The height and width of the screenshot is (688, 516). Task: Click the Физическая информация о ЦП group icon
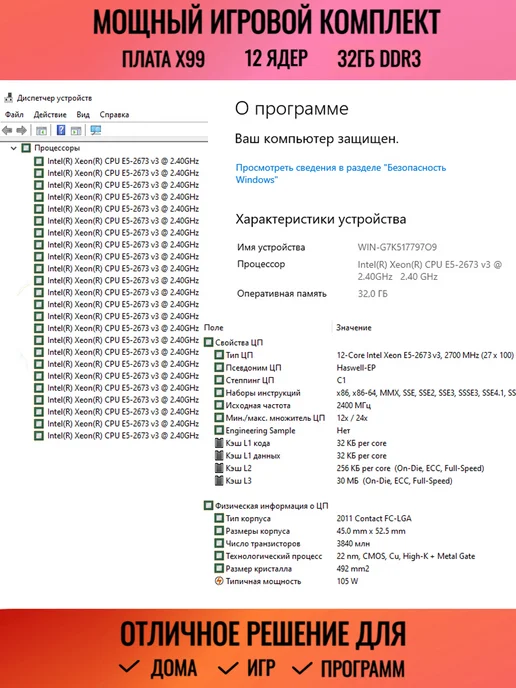(208, 505)
